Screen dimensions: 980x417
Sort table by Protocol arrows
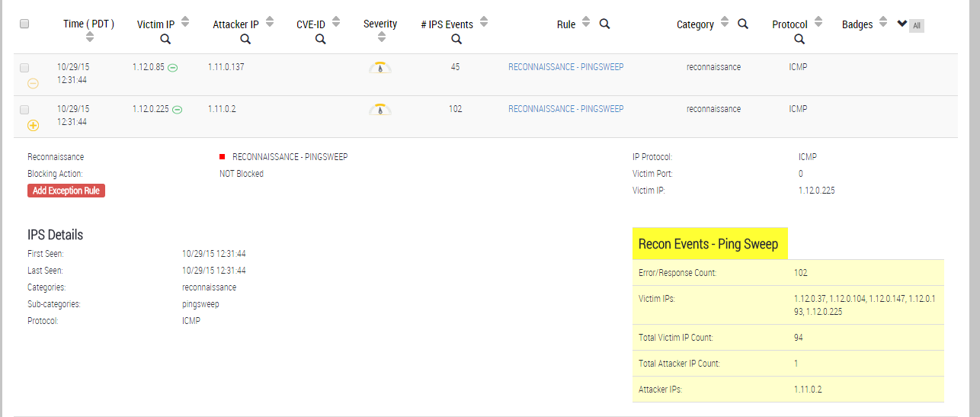pos(818,22)
